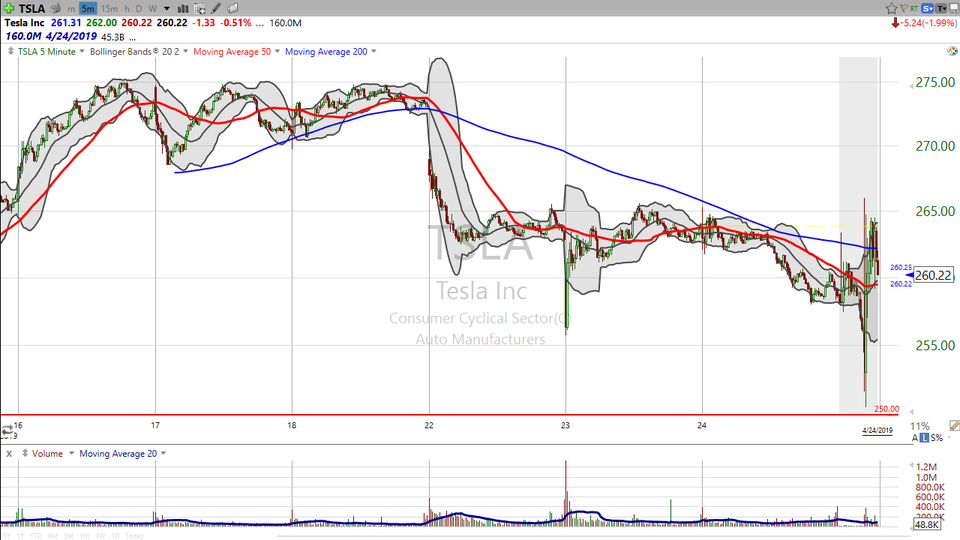This screenshot has width=960, height=540.
Task: Click the net change -1.33 value
Action: coord(203,23)
